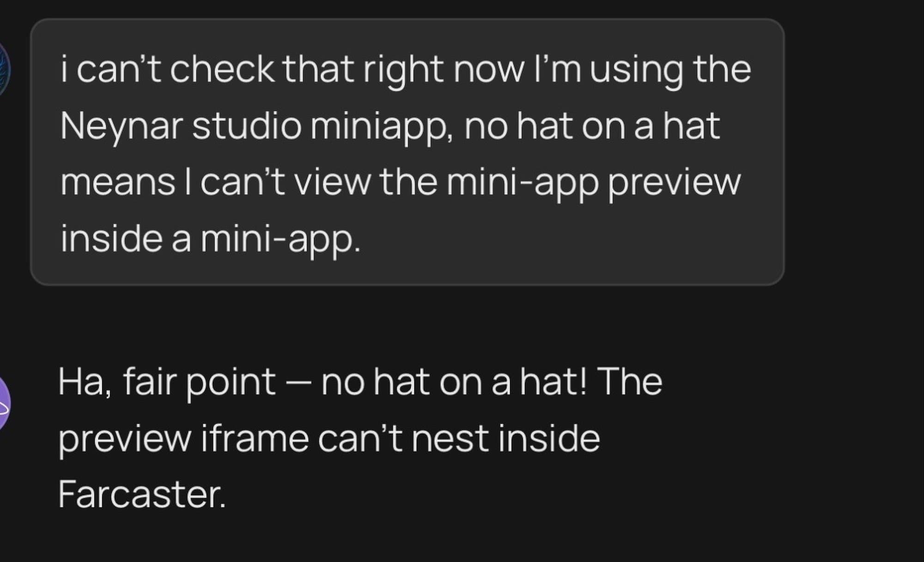Click the em dash in the assistant reply
This screenshot has width=924, height=562.
click(x=298, y=383)
